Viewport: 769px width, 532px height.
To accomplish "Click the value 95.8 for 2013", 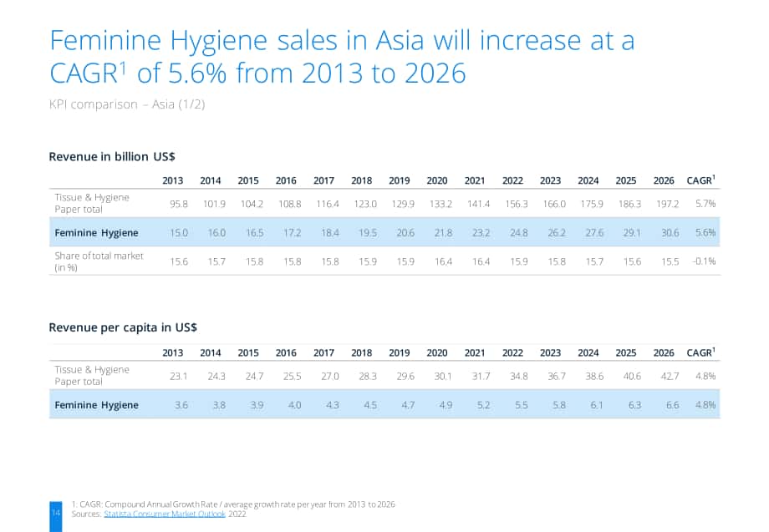I will pos(179,204).
